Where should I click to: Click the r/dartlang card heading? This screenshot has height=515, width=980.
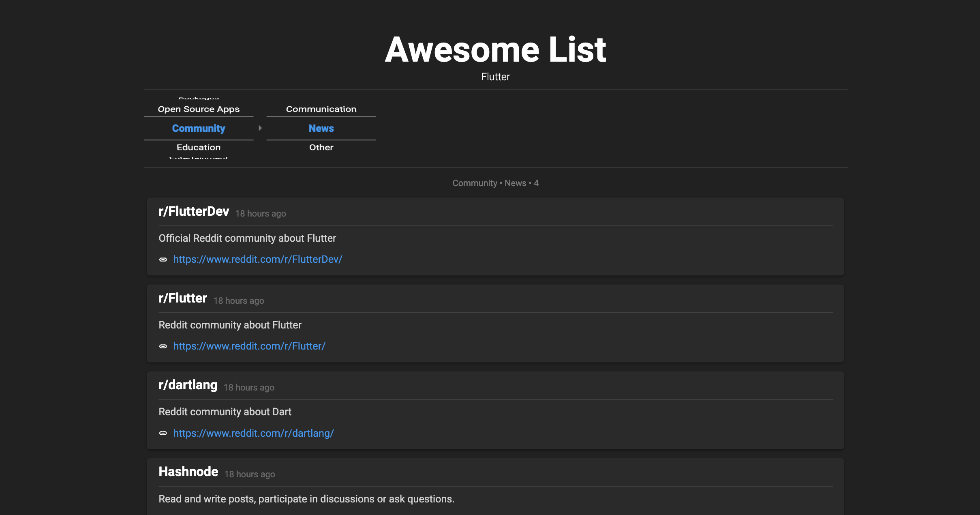pyautogui.click(x=188, y=385)
